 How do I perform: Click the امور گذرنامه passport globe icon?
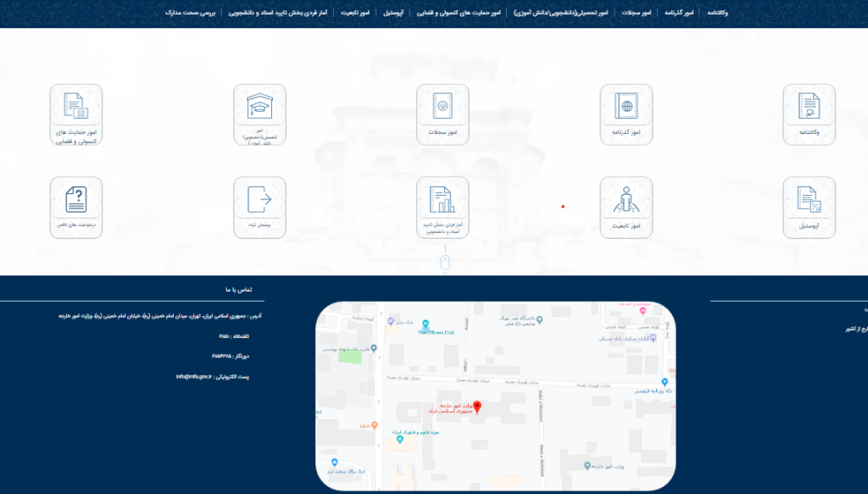[x=626, y=109]
